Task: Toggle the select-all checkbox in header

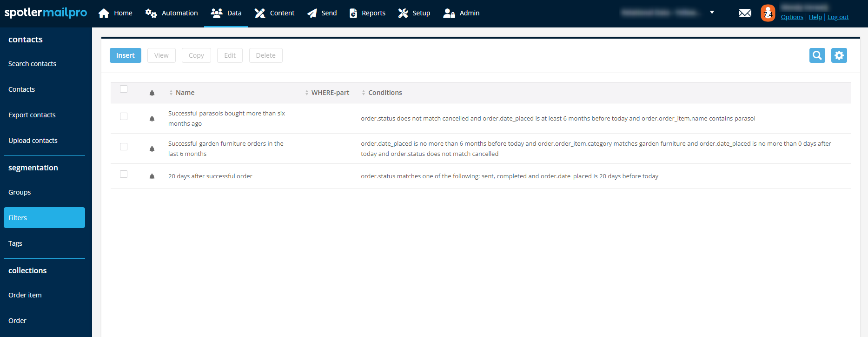Action: (124, 89)
